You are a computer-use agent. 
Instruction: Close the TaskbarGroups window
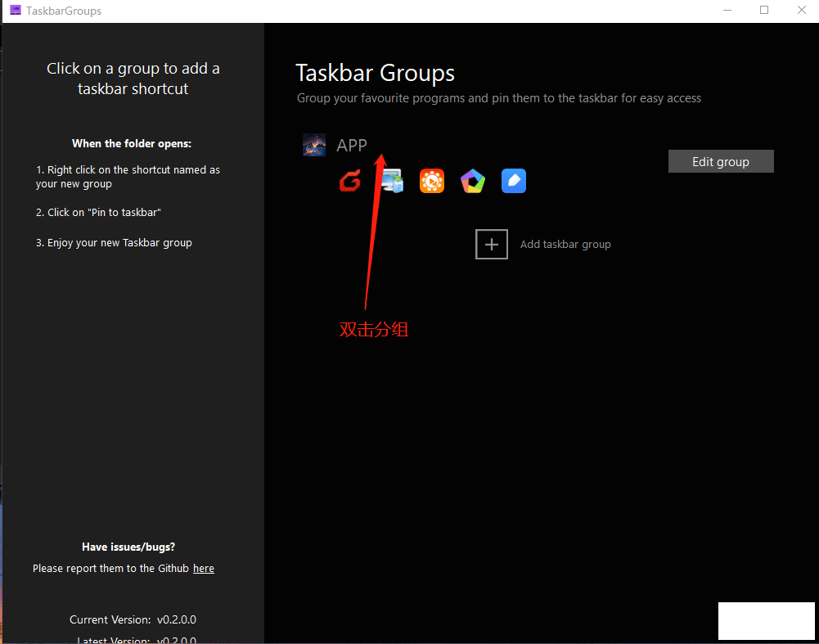(801, 11)
